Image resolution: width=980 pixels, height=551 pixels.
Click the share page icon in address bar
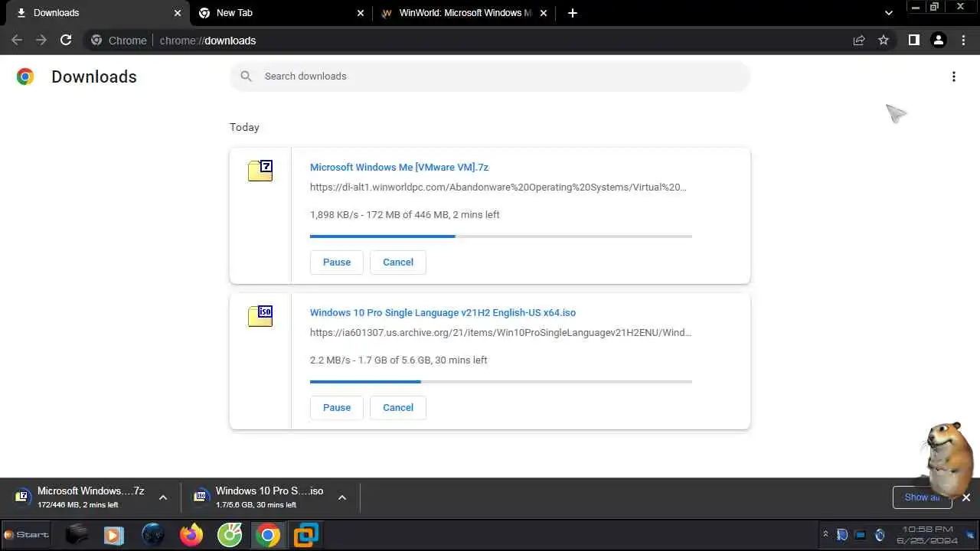pyautogui.click(x=859, y=40)
